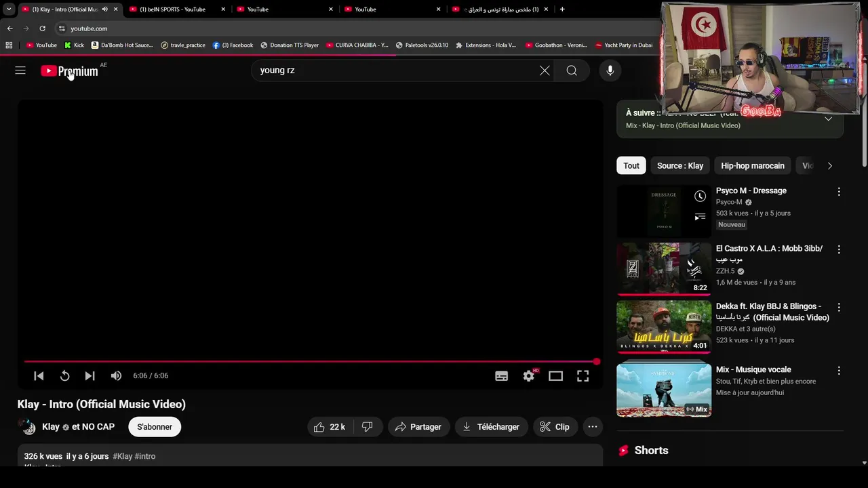
Task: Share the video via Partager
Action: click(418, 427)
